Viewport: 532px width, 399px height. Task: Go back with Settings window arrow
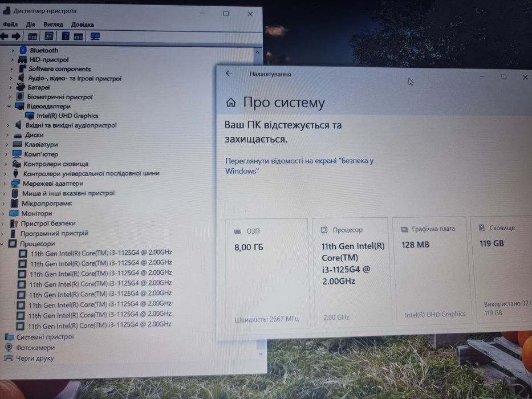pyautogui.click(x=229, y=74)
